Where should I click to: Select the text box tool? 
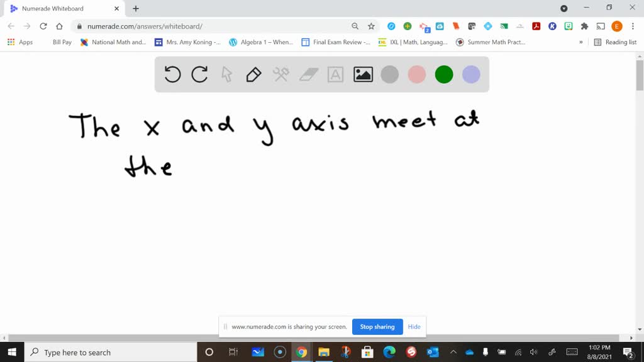[336, 74]
